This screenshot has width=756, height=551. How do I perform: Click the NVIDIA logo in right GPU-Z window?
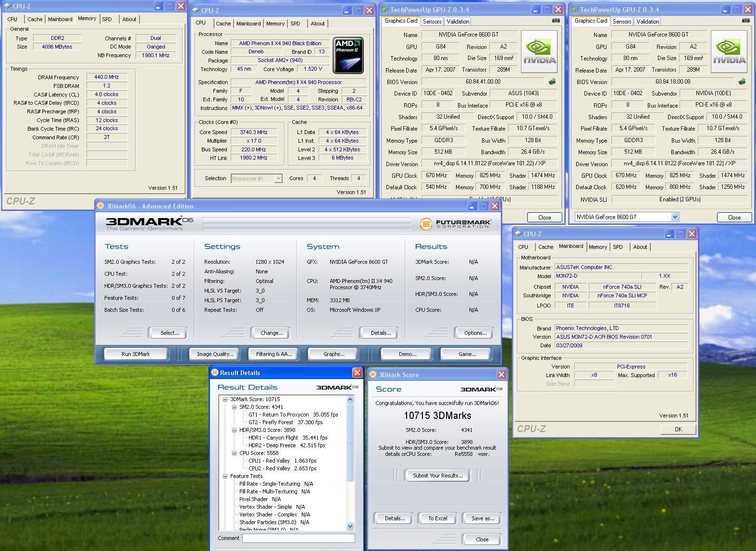point(729,52)
